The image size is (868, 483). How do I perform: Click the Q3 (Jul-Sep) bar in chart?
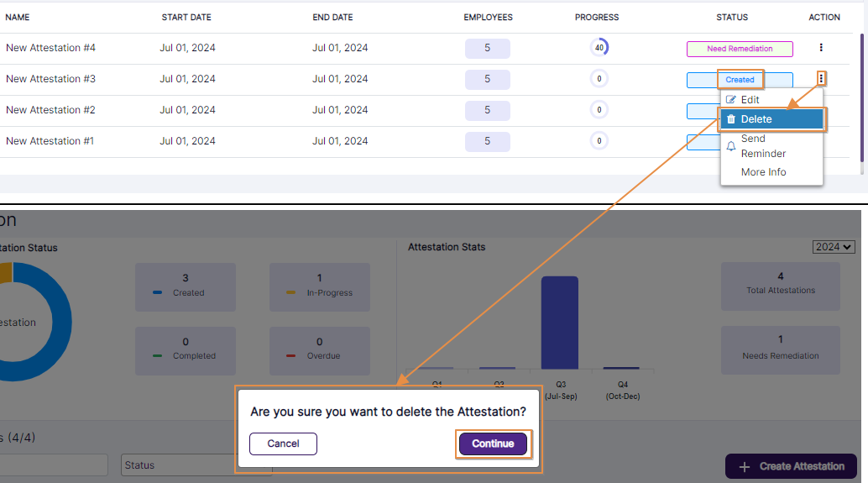tap(559, 322)
